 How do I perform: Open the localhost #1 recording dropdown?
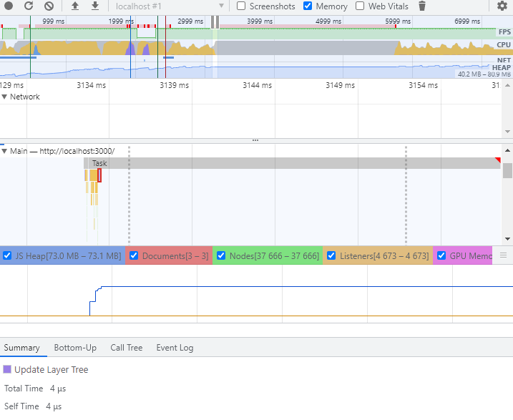point(170,6)
